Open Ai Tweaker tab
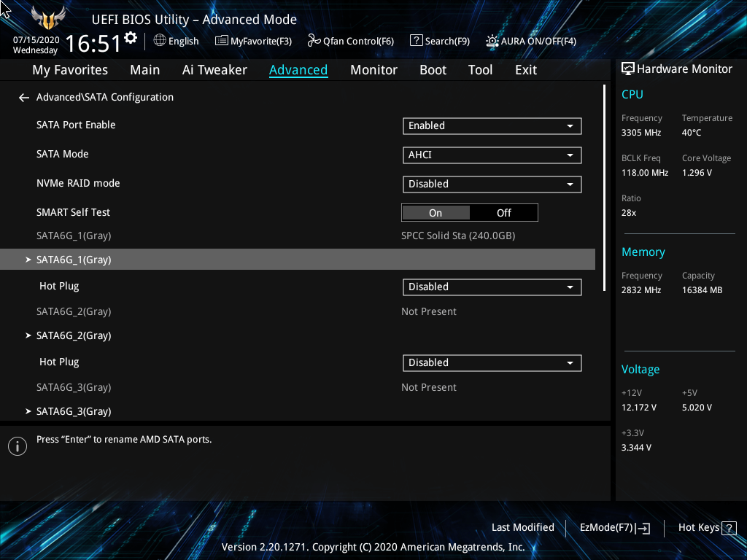 coord(214,70)
